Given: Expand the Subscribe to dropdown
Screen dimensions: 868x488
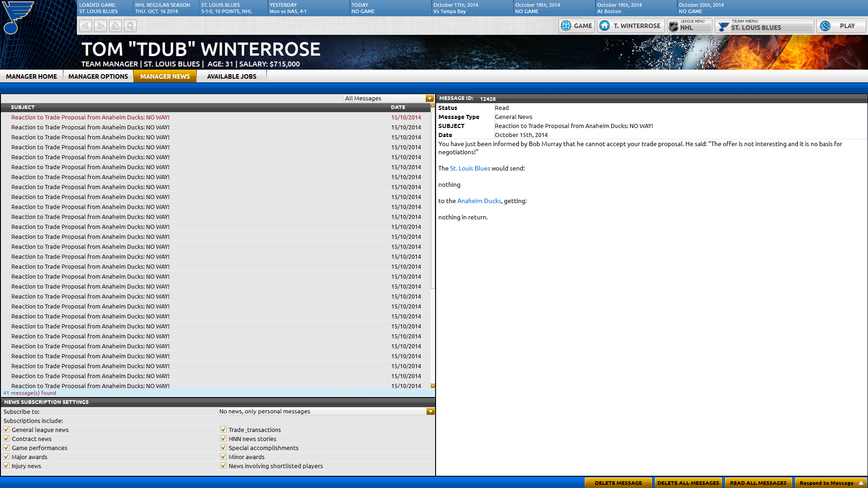Looking at the screenshot, I should 430,411.
